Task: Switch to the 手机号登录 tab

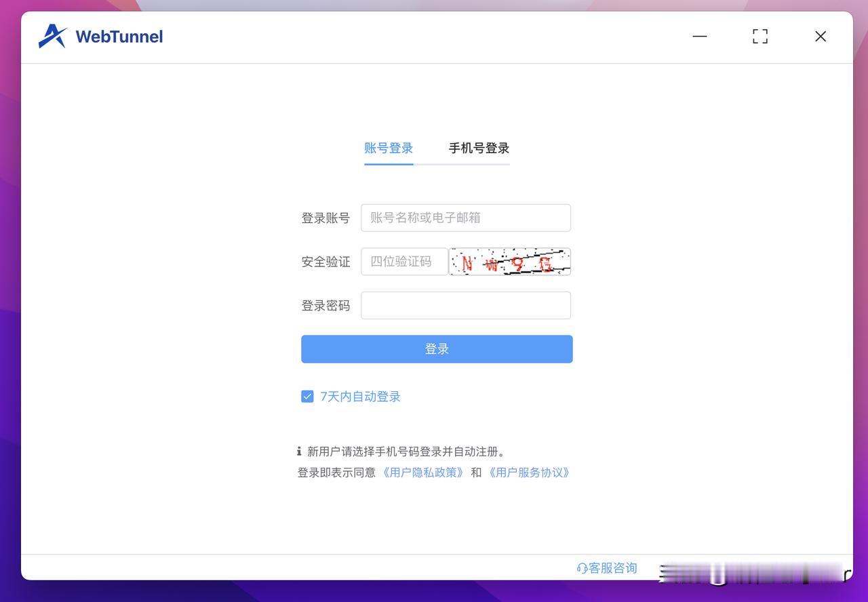Action: click(478, 148)
